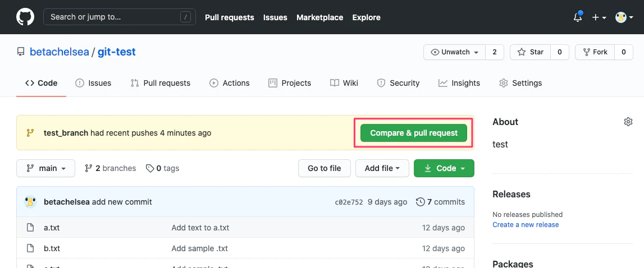The height and width of the screenshot is (268, 644).
Task: Open the betachelsea owner link
Action: pyautogui.click(x=59, y=52)
